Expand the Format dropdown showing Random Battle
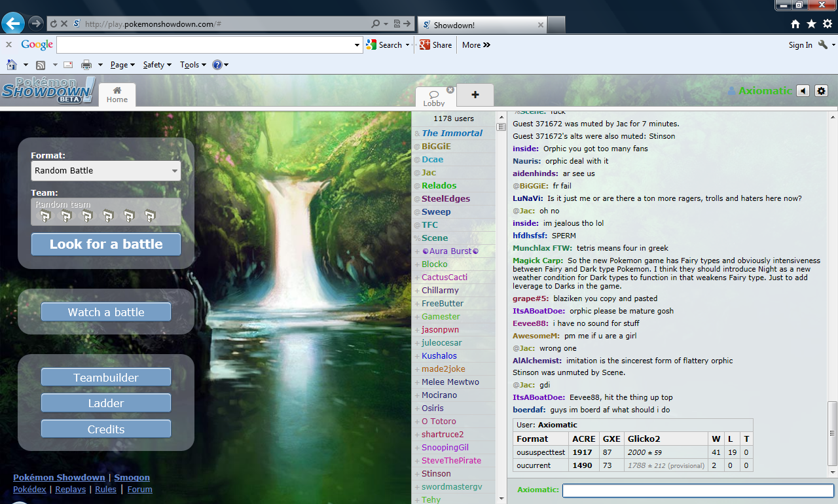Screen dimensions: 838x504 (x=106, y=171)
